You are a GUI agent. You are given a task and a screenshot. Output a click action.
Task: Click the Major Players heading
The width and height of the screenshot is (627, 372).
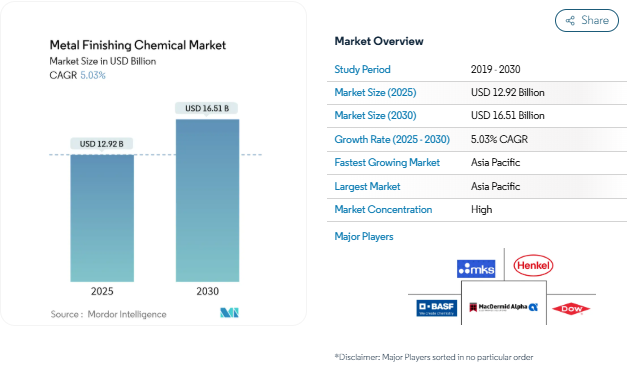click(364, 236)
